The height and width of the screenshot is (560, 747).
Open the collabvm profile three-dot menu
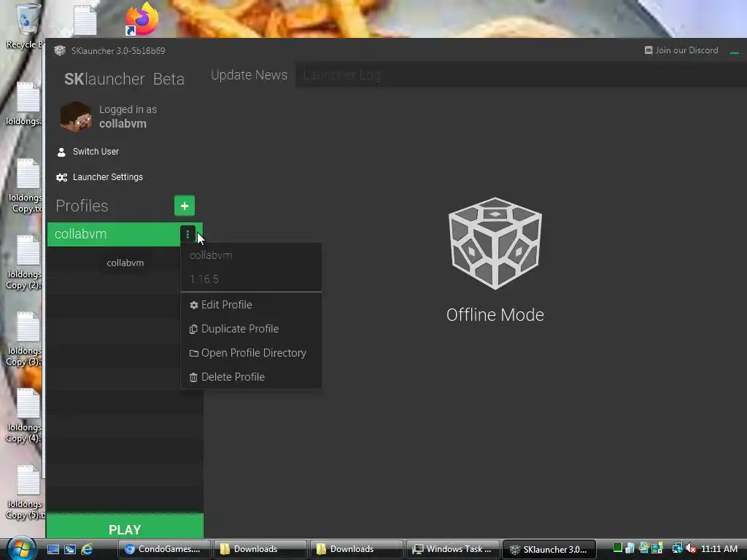click(187, 234)
